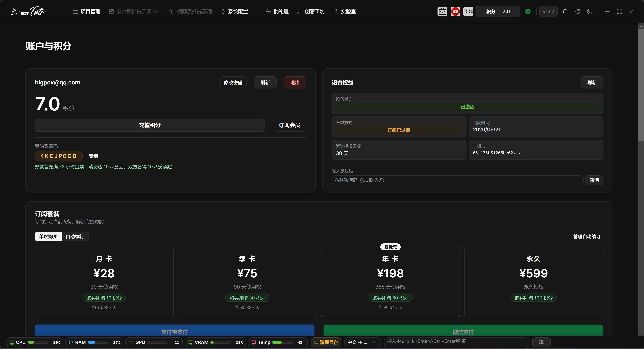The image size is (644, 349).
Task: Click the VRAM monitor icon
Action: coord(190,342)
